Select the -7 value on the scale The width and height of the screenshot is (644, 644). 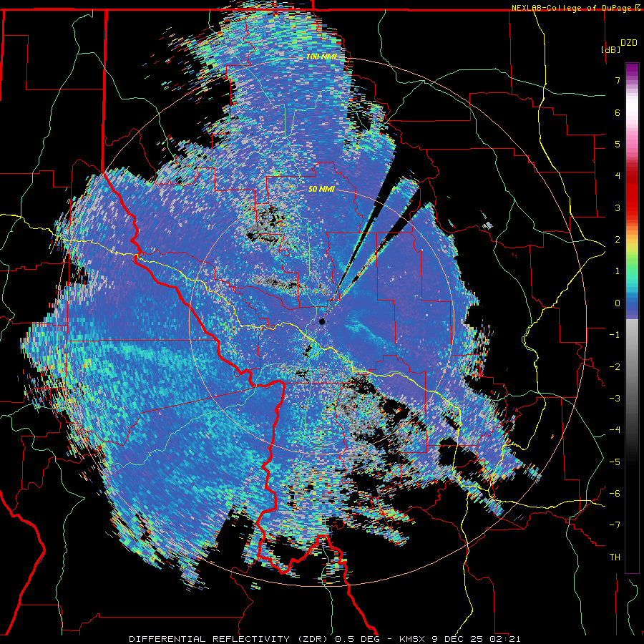615,525
